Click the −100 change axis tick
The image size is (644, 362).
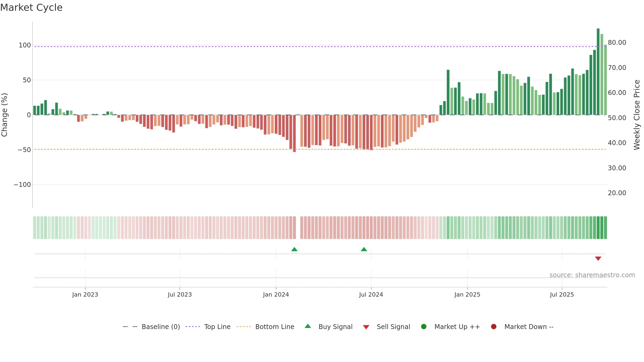click(22, 185)
